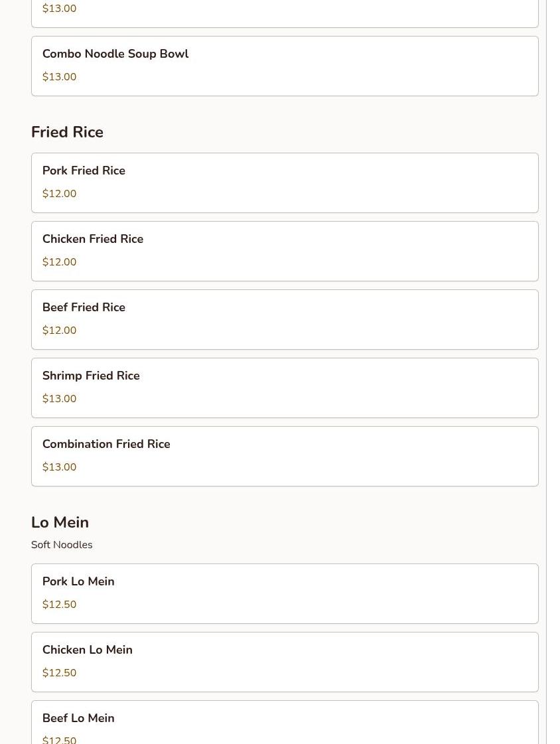The width and height of the screenshot is (560, 744).
Task: Click the price under Shrimp Fried Rice
Action: 59,399
